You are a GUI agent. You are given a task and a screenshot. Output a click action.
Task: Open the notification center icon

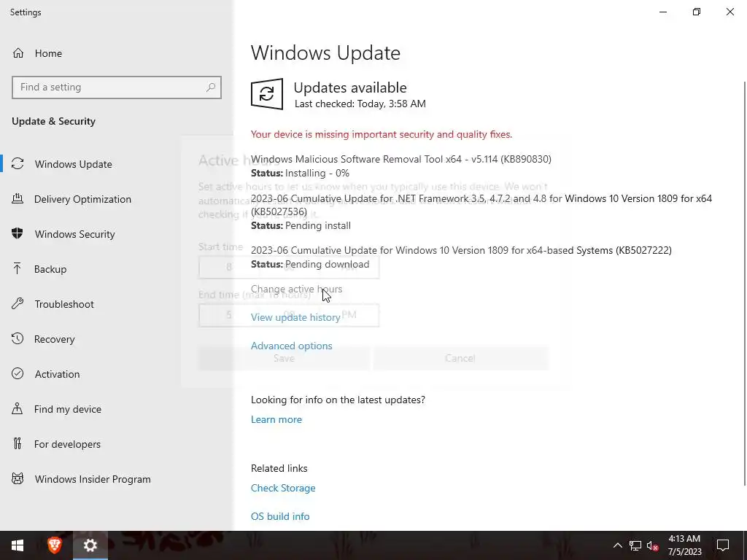pos(723,545)
